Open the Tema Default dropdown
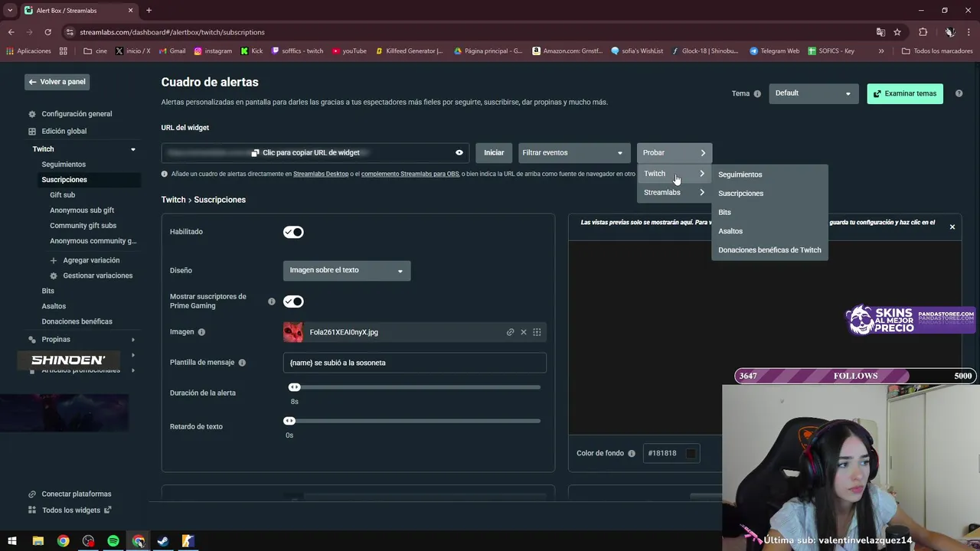 (812, 93)
